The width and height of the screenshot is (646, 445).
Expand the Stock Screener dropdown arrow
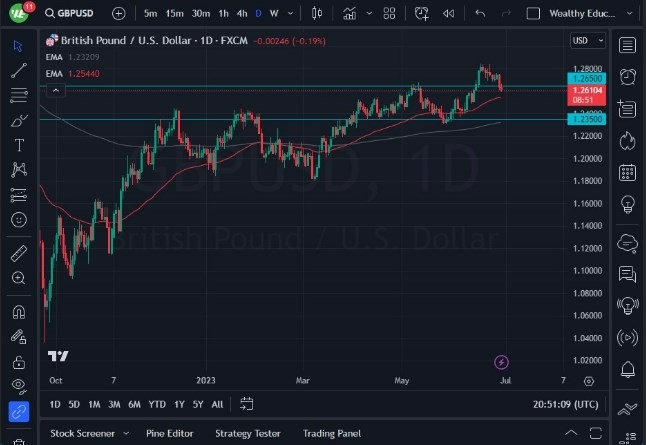click(x=126, y=433)
